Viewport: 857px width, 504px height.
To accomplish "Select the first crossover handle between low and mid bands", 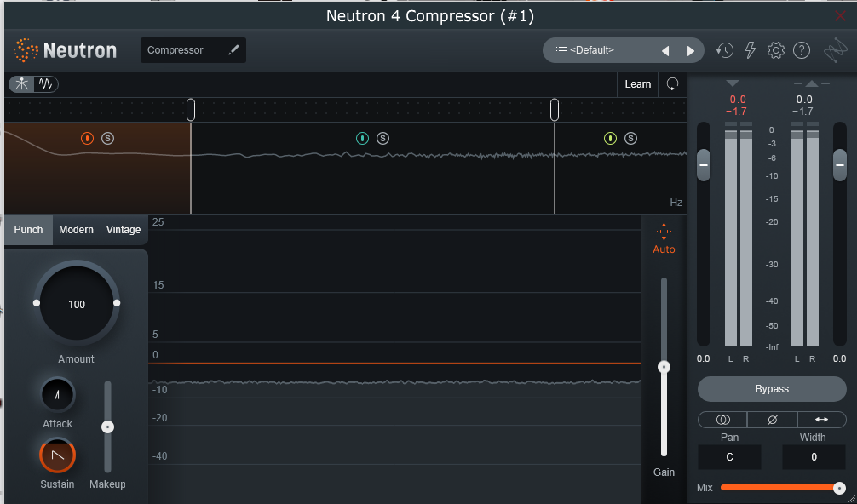I will [191, 110].
